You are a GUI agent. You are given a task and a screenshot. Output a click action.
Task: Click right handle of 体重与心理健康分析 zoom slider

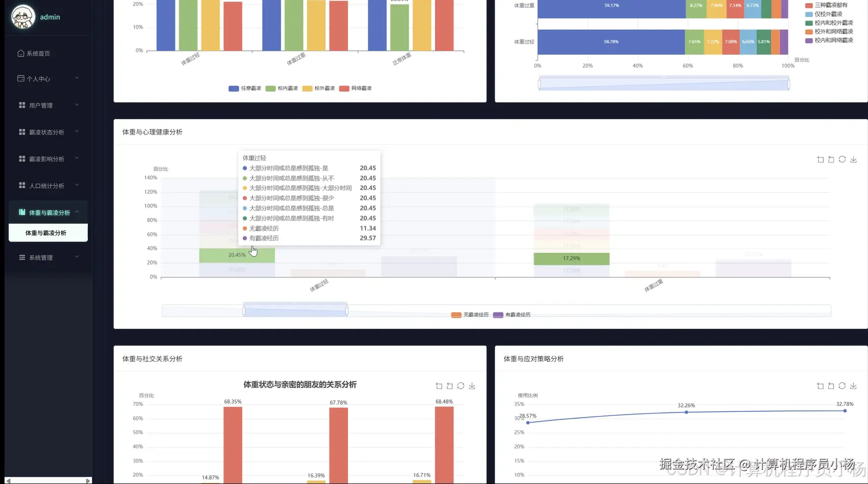(347, 310)
